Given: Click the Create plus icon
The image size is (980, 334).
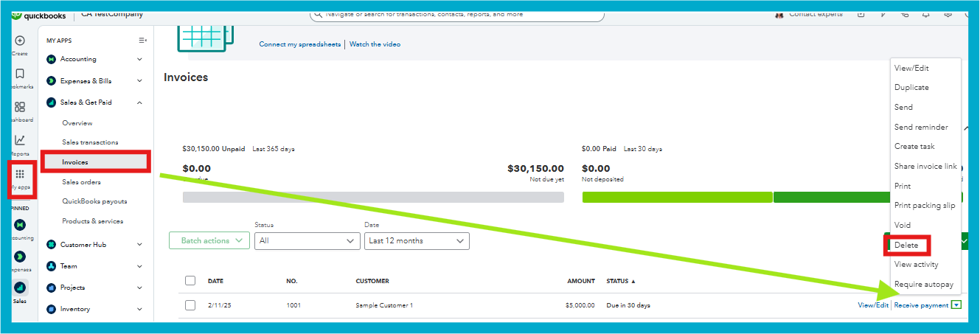Looking at the screenshot, I should click(x=20, y=41).
